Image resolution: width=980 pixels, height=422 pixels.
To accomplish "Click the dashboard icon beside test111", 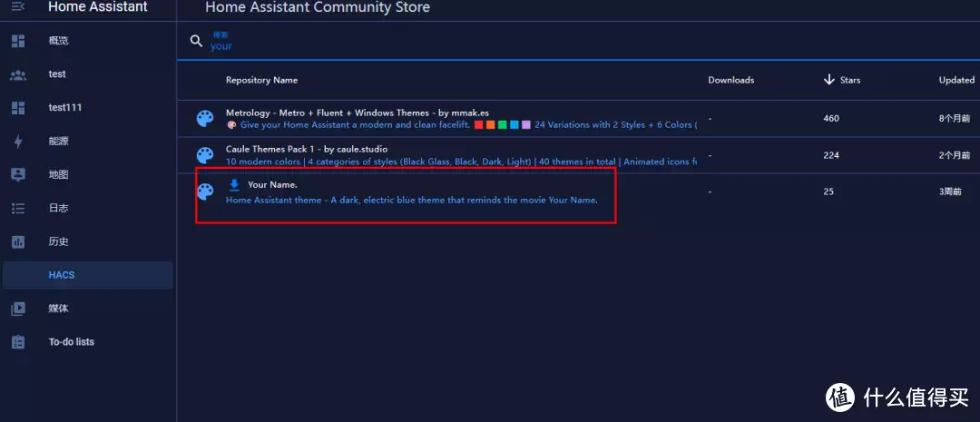I will 18,108.
